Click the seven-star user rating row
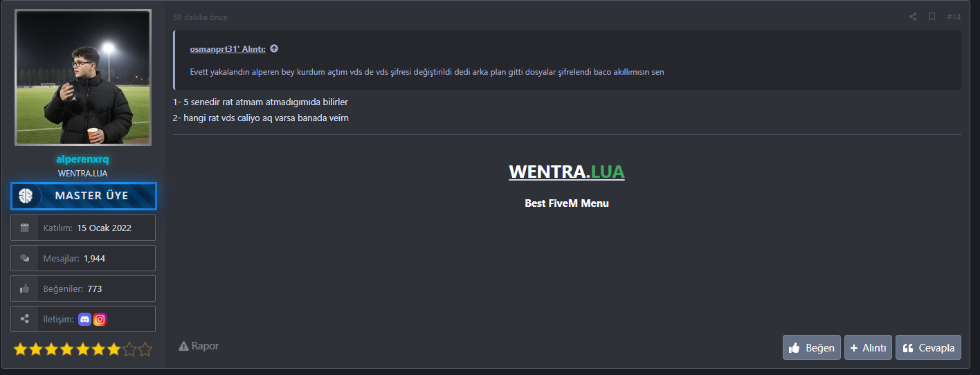 82,349
